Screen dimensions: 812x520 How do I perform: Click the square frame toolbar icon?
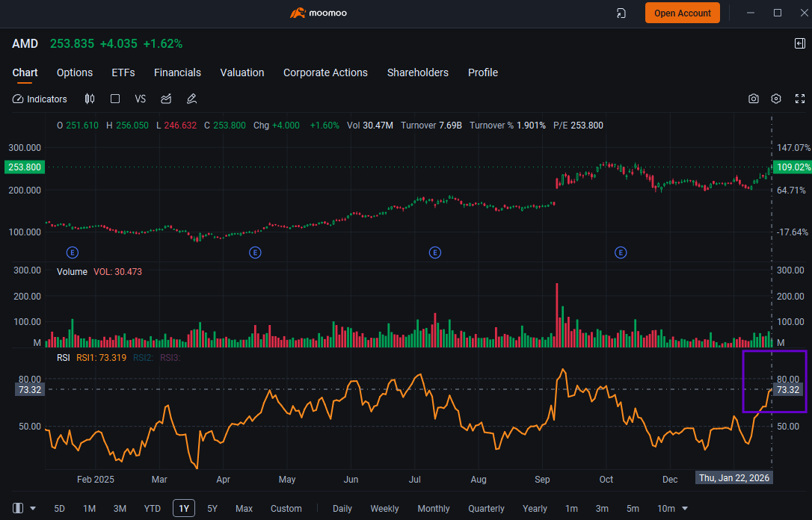115,99
